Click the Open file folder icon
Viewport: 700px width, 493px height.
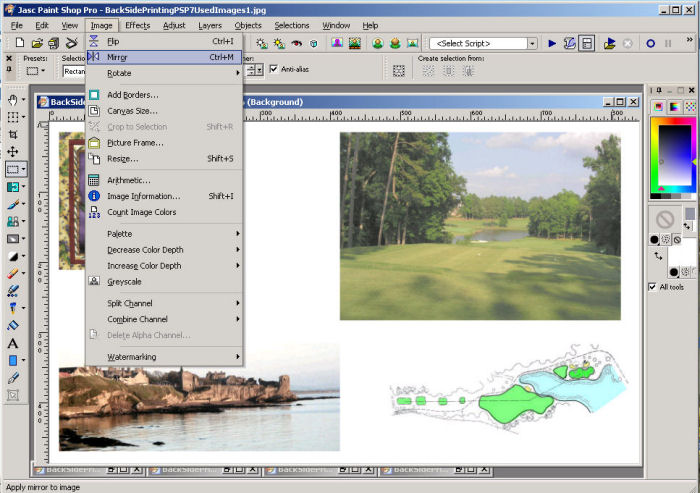tap(38, 44)
